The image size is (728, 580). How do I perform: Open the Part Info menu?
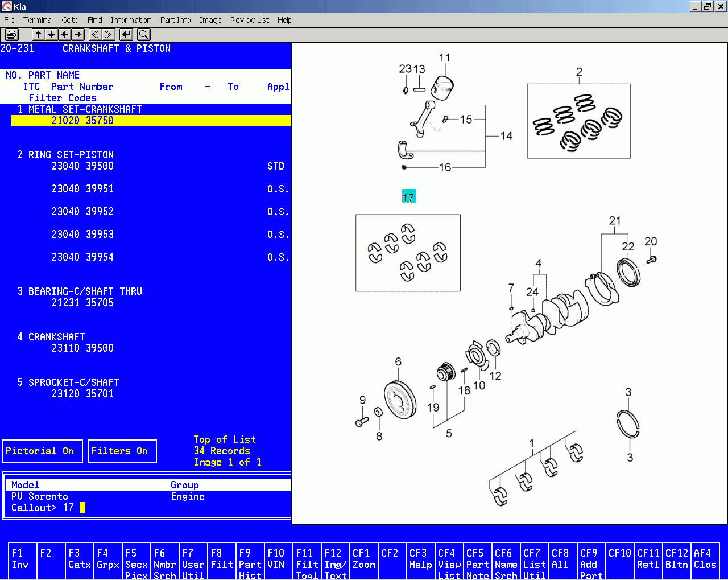[x=176, y=20]
